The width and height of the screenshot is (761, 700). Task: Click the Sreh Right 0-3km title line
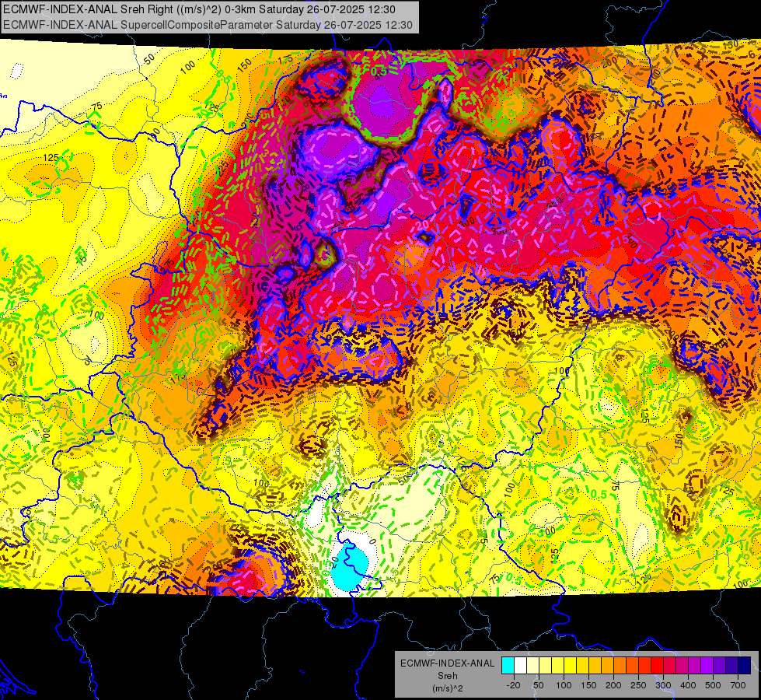point(199,9)
